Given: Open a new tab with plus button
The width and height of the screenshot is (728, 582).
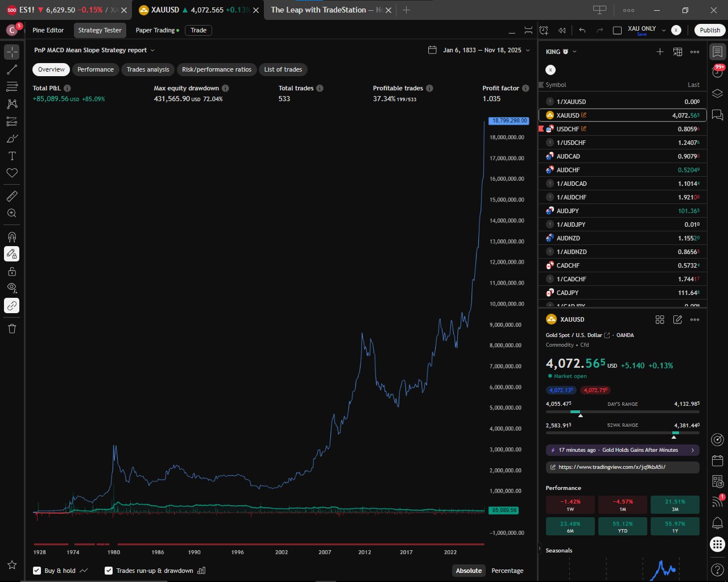Looking at the screenshot, I should (x=406, y=10).
